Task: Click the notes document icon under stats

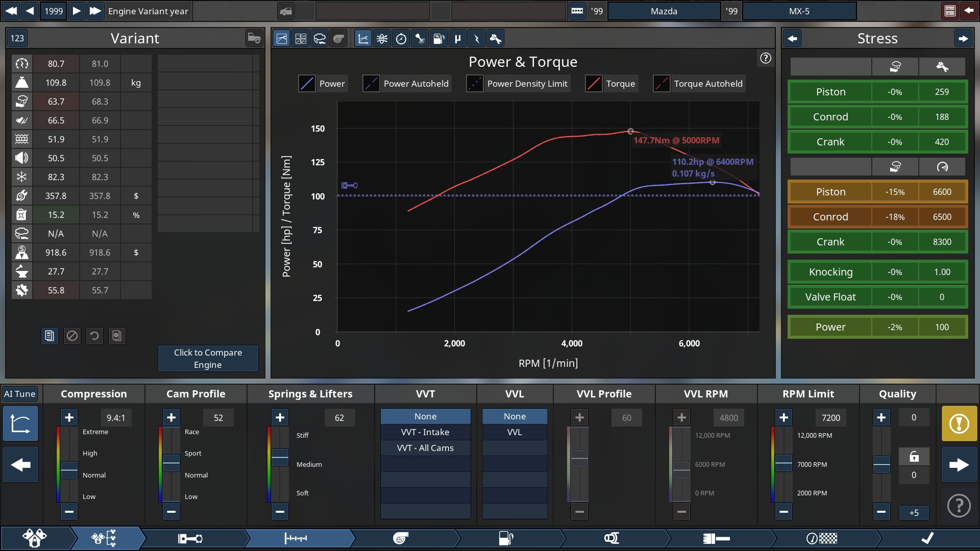Action: pyautogui.click(x=50, y=336)
